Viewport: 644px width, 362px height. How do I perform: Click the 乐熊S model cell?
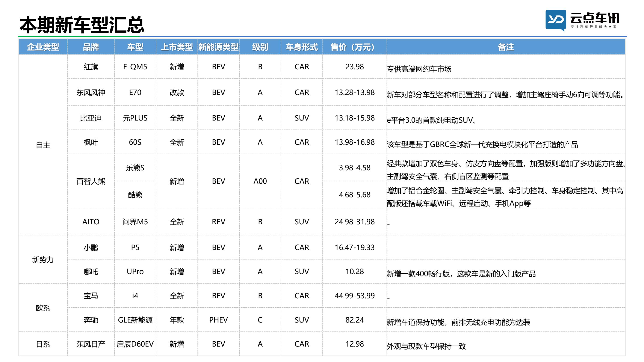(135, 168)
